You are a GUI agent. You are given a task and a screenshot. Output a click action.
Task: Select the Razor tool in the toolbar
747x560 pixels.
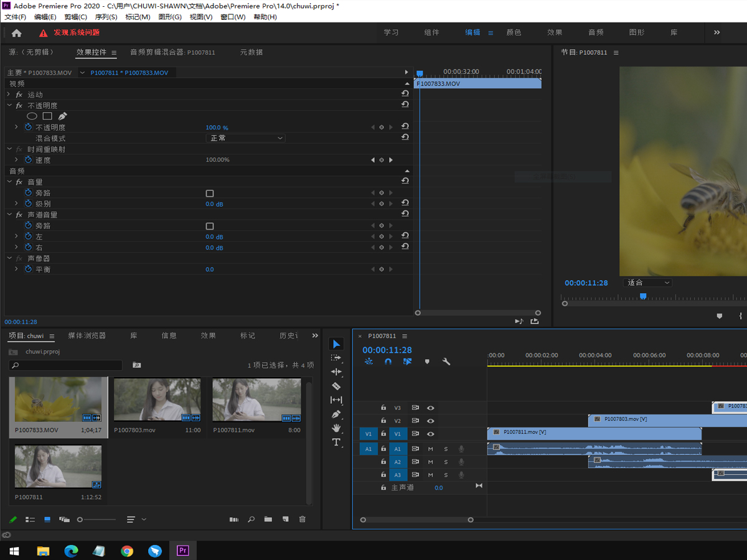pos(336,386)
